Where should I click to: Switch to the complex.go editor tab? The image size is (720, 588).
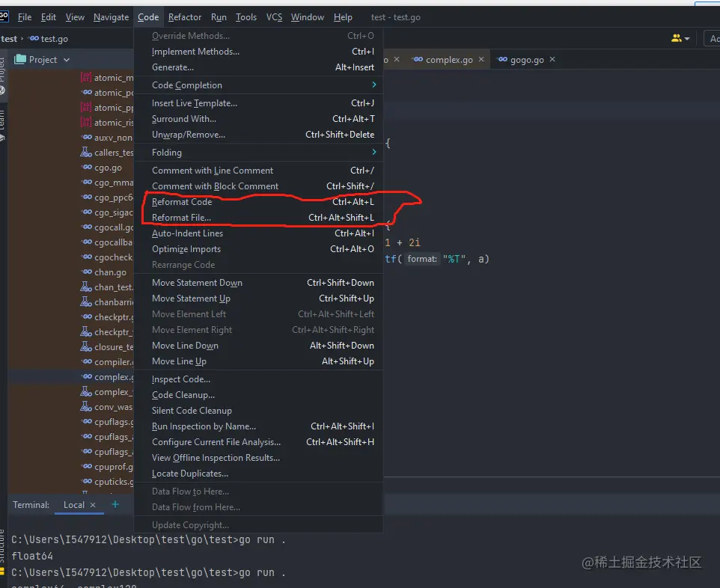(x=448, y=60)
